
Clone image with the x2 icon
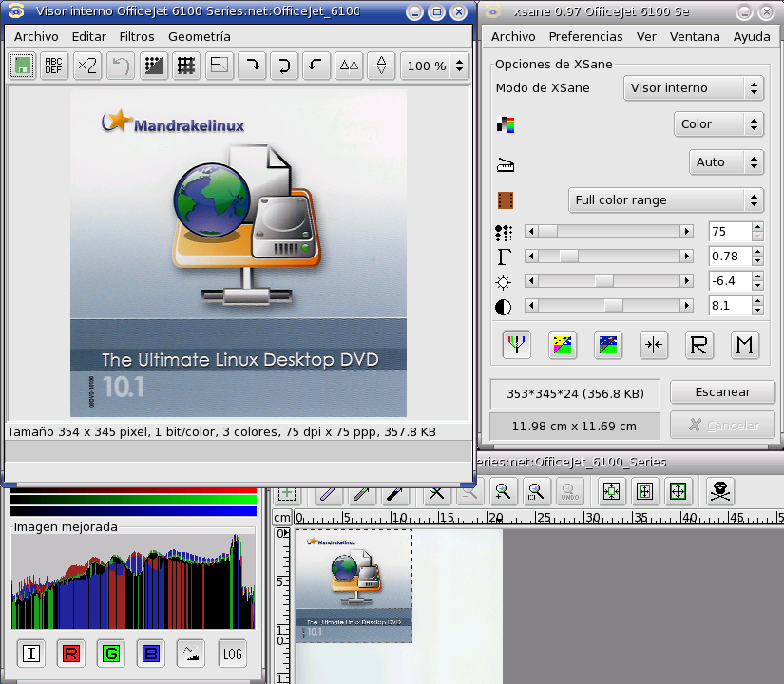(x=87, y=66)
